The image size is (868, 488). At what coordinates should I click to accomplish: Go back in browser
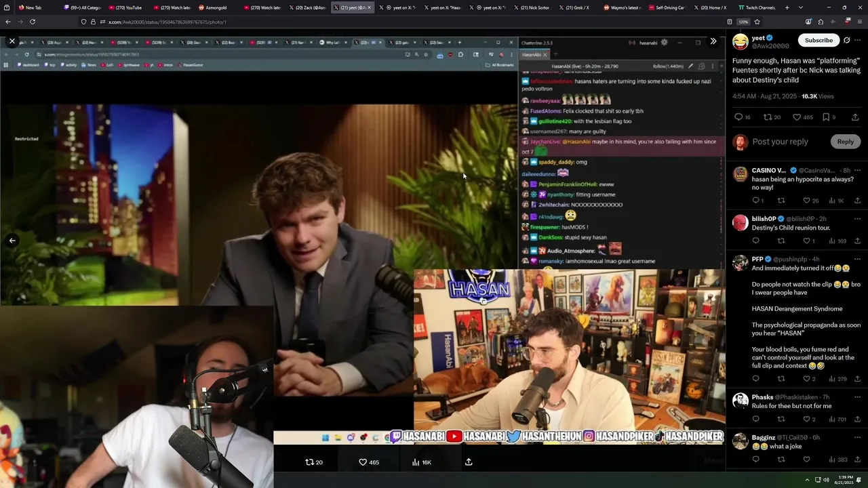pos(8,22)
